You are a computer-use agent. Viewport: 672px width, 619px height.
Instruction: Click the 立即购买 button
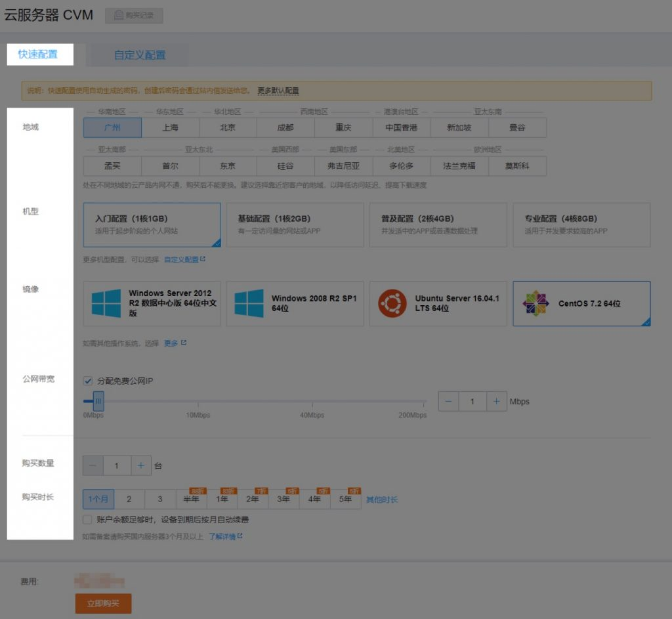(x=103, y=603)
